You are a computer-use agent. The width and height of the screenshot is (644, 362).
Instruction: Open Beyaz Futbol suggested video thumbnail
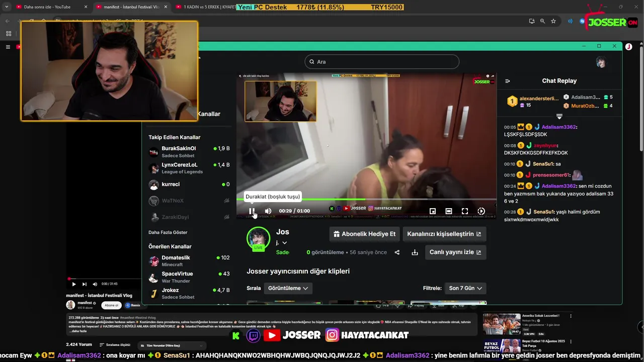click(x=502, y=346)
